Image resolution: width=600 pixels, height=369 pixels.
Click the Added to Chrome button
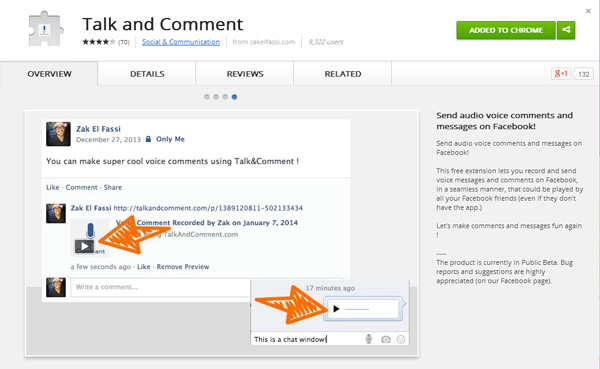506,30
